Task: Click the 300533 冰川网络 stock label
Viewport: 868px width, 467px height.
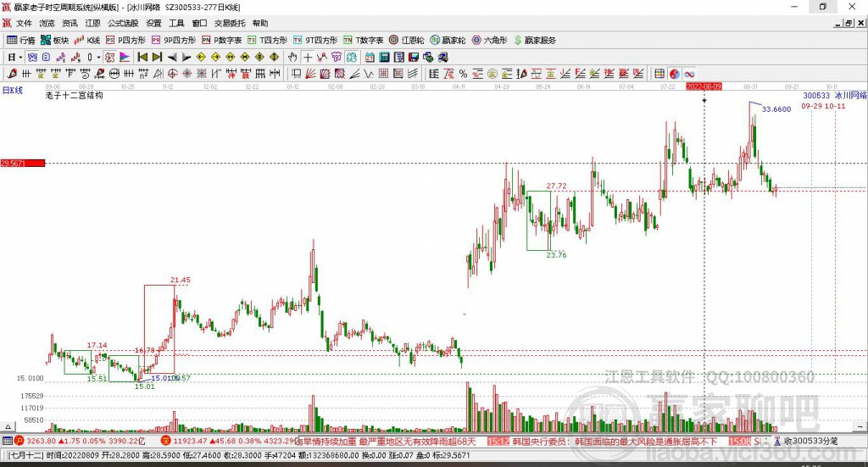Action: (x=835, y=96)
